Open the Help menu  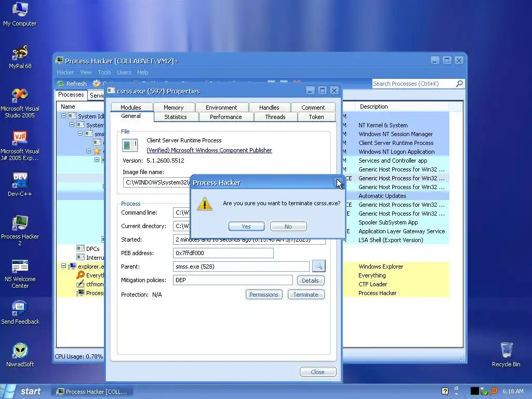click(142, 72)
